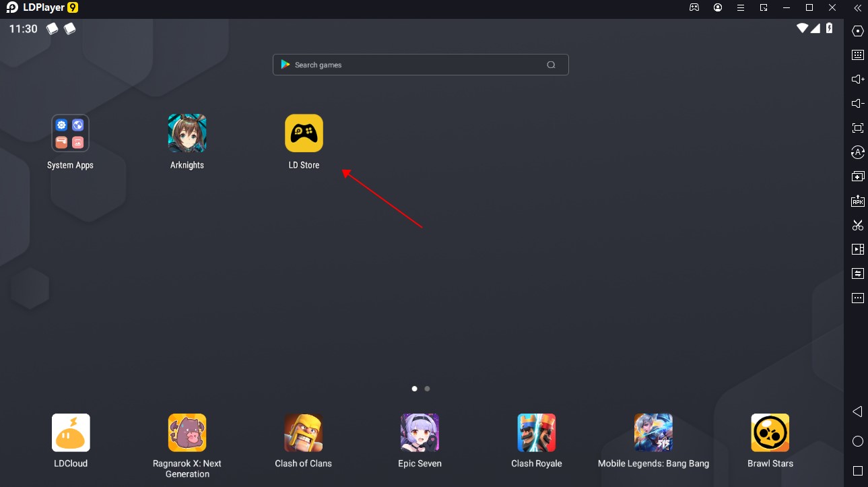Show more sidebar tools (three dots)

pos(858,298)
